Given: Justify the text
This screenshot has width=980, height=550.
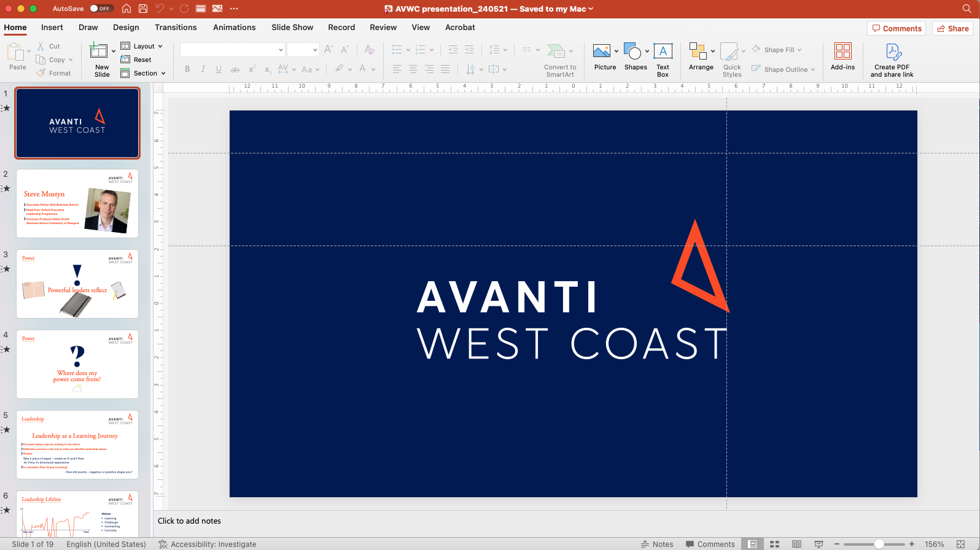Looking at the screenshot, I should (x=445, y=69).
